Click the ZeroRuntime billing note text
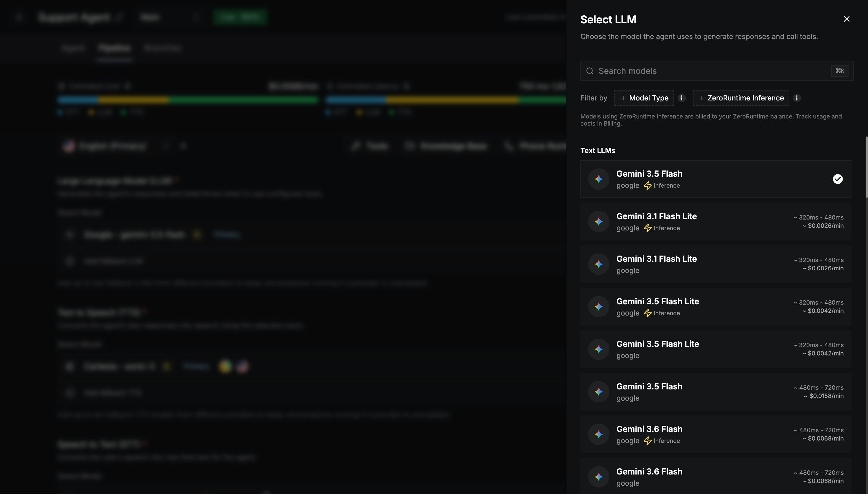 711,120
